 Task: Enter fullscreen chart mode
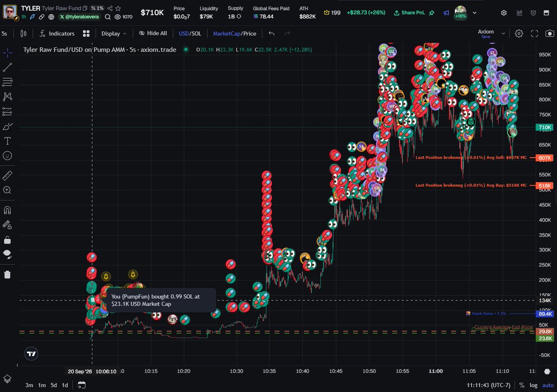click(x=534, y=33)
